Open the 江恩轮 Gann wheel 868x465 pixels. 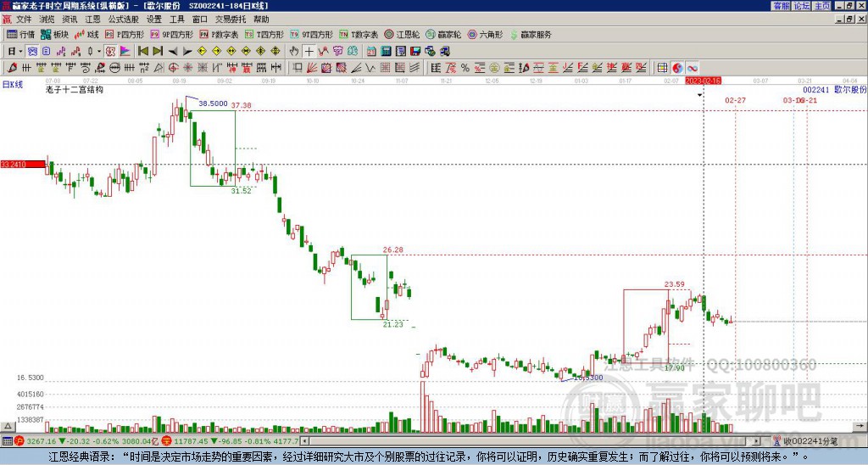click(x=402, y=34)
